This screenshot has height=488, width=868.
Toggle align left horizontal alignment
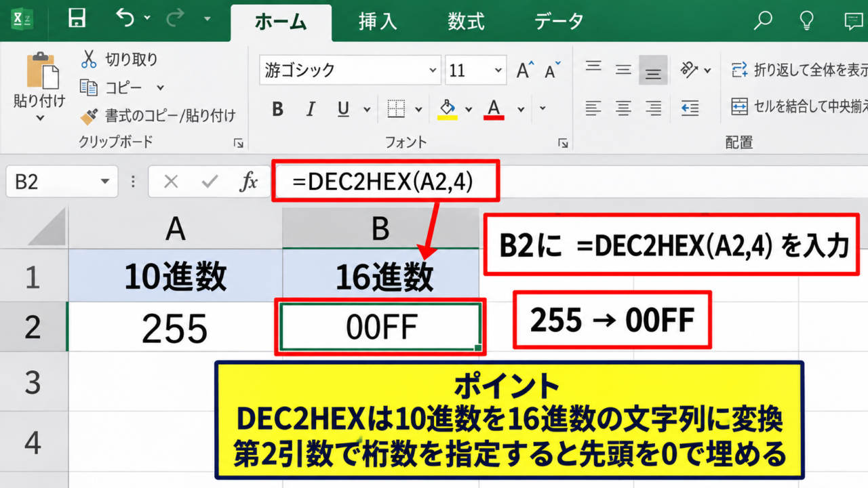pos(593,108)
